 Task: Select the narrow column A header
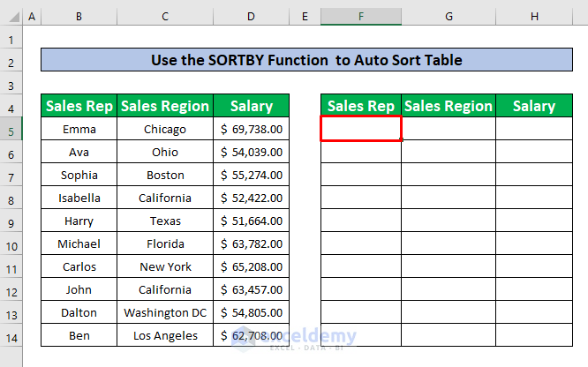(x=32, y=17)
